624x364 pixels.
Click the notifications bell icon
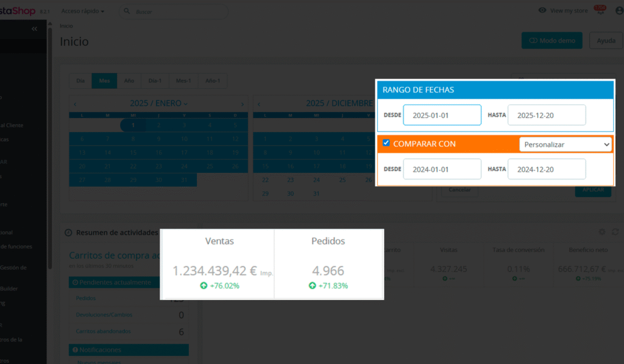pos(600,11)
